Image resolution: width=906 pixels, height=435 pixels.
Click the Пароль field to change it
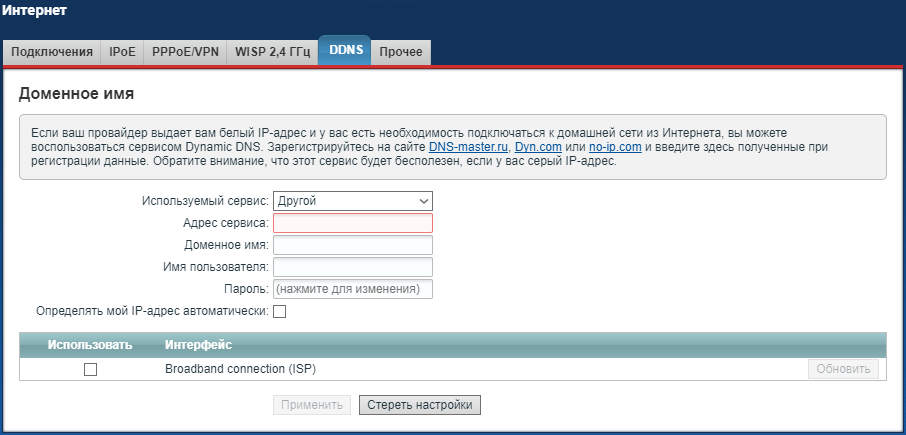(x=352, y=289)
